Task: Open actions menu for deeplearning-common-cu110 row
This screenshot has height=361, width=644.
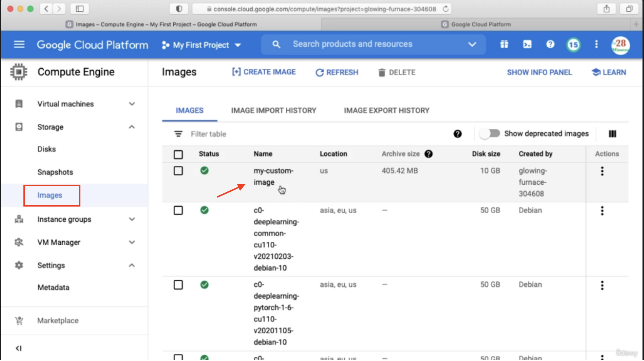Action: [x=602, y=211]
